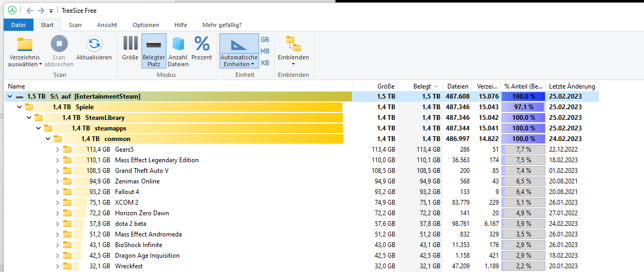This screenshot has width=644, height=272.
Task: Set unit to GB
Action: (265, 40)
